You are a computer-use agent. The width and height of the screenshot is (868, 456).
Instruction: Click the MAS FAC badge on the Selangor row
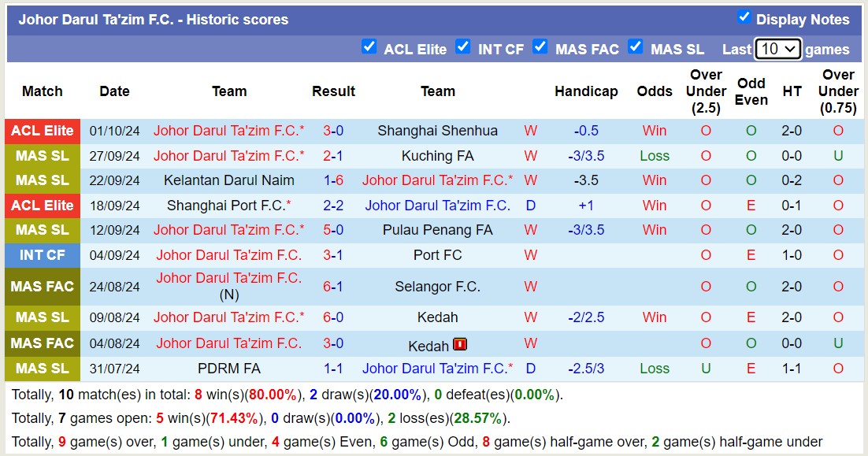42,286
